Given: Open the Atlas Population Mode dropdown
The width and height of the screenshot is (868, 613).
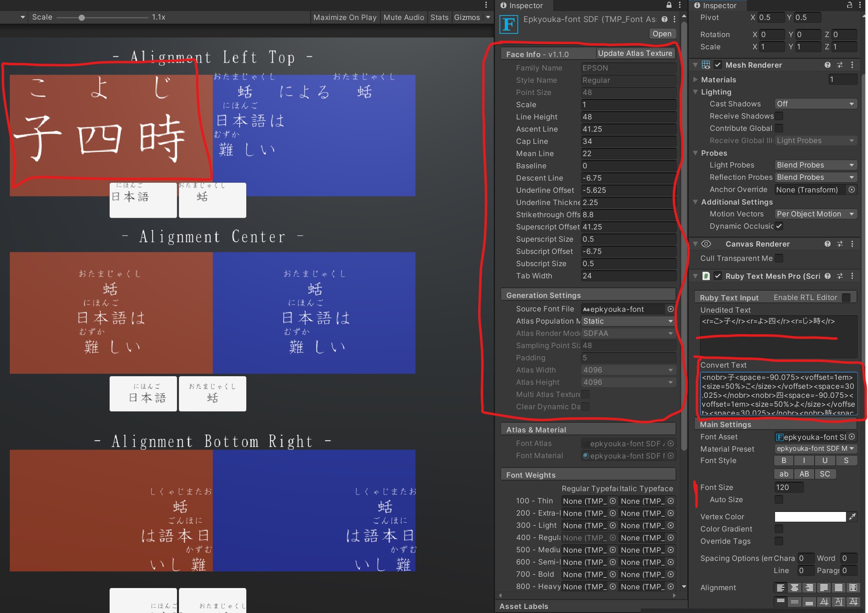Looking at the screenshot, I should pos(628,321).
